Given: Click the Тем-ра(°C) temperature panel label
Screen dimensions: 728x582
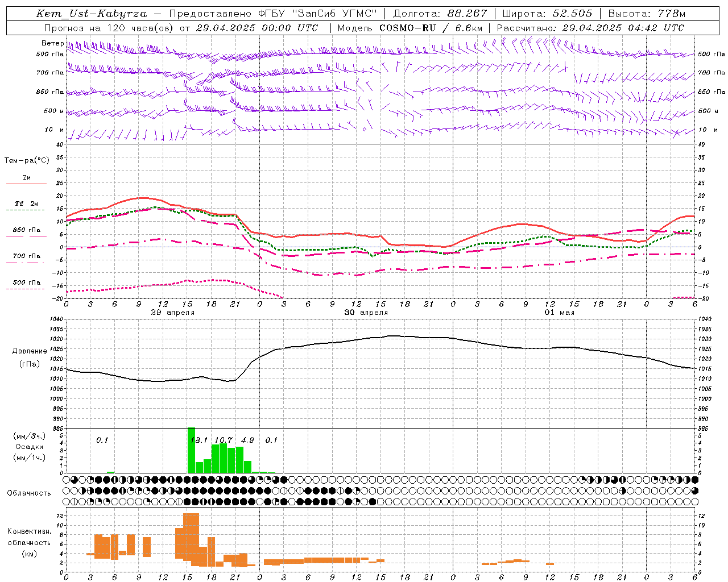Looking at the screenshot, I should tap(27, 161).
